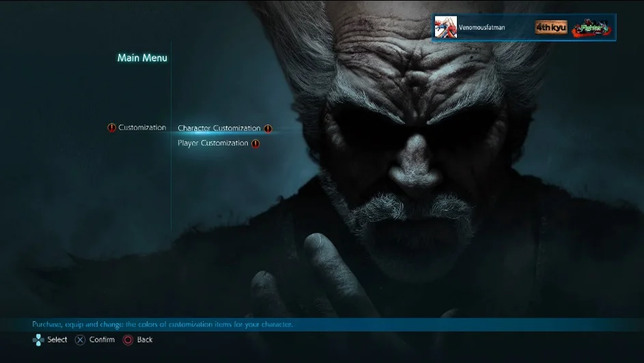Click the player avatar thumbnail
This screenshot has width=644, height=363.
tap(446, 27)
